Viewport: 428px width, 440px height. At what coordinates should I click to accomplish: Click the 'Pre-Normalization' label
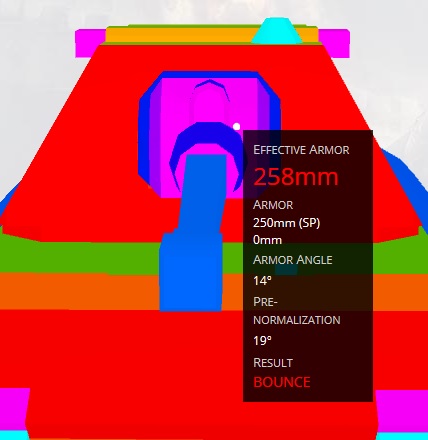coord(297,311)
